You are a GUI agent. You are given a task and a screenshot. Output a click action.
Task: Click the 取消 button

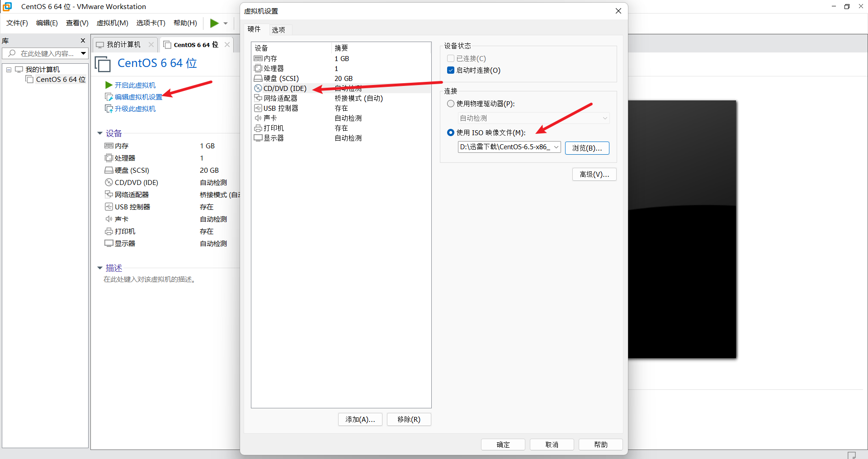click(552, 445)
